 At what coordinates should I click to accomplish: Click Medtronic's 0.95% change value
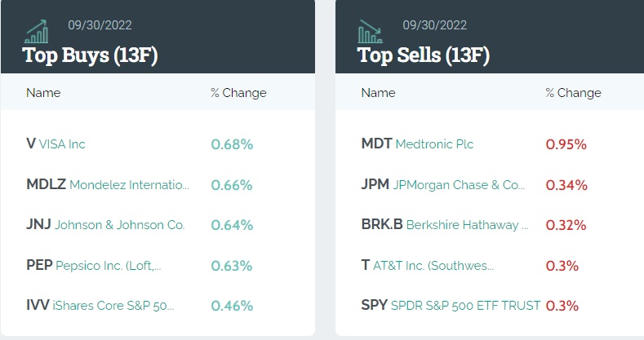click(x=566, y=144)
